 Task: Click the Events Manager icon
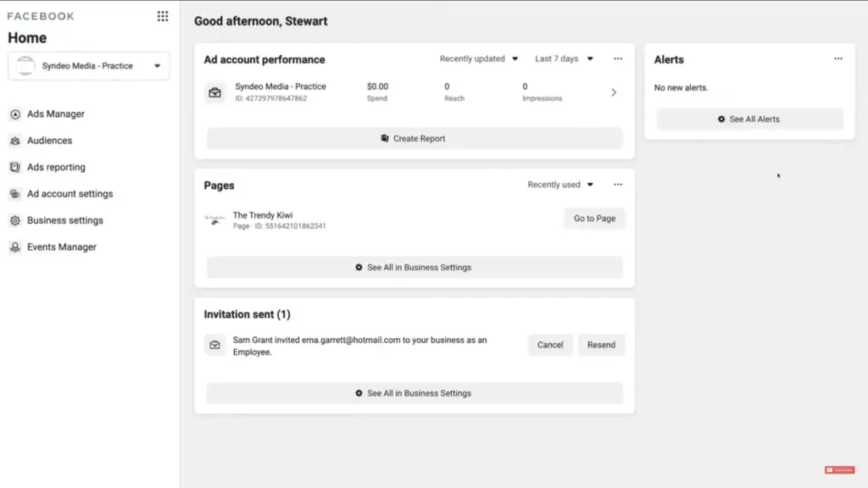(x=15, y=247)
